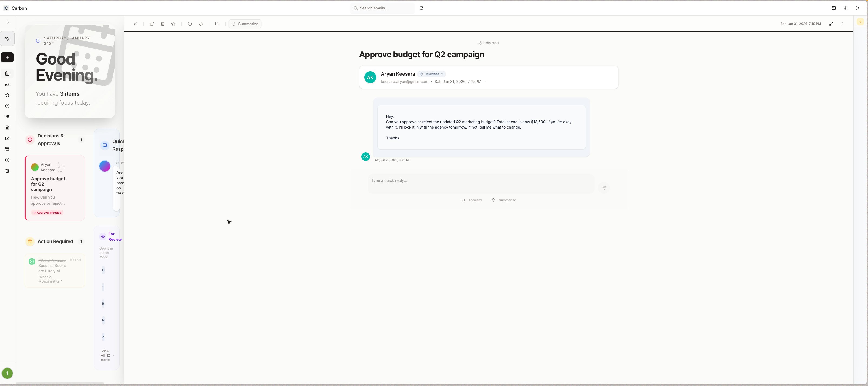Refresh emails with the sync icon
The width and height of the screenshot is (868, 386).
point(422,8)
